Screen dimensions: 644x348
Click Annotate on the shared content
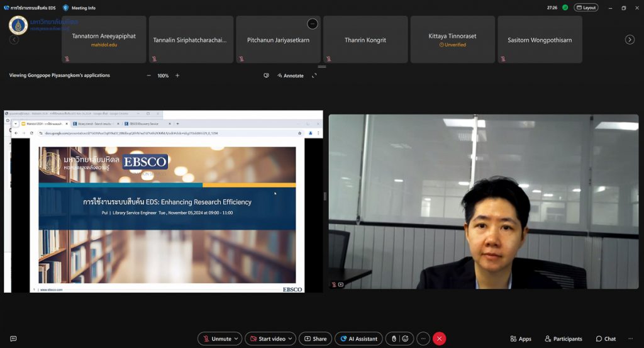[x=290, y=76]
